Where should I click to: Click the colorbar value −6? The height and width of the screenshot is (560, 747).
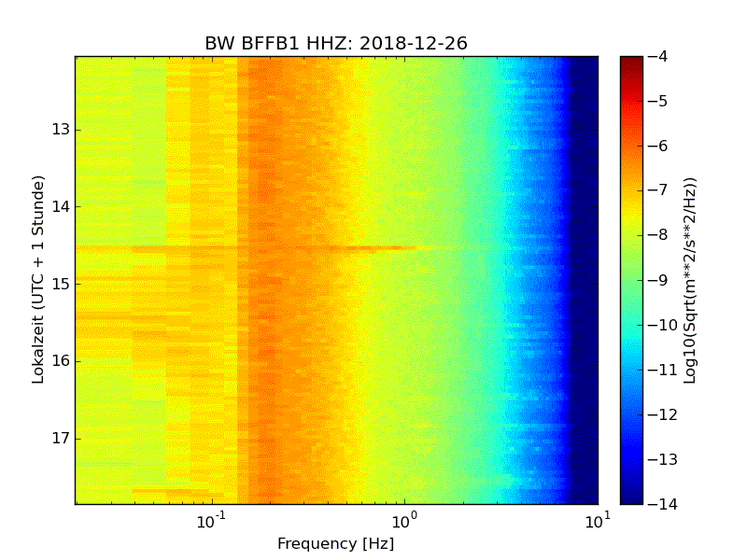tap(657, 146)
